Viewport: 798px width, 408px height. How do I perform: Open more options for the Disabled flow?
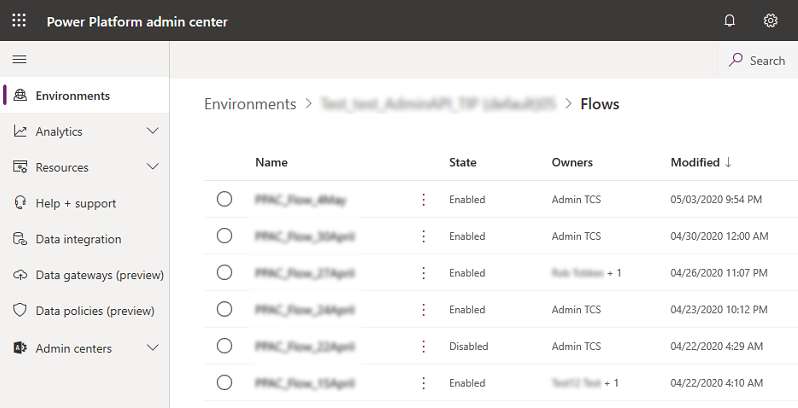point(423,346)
